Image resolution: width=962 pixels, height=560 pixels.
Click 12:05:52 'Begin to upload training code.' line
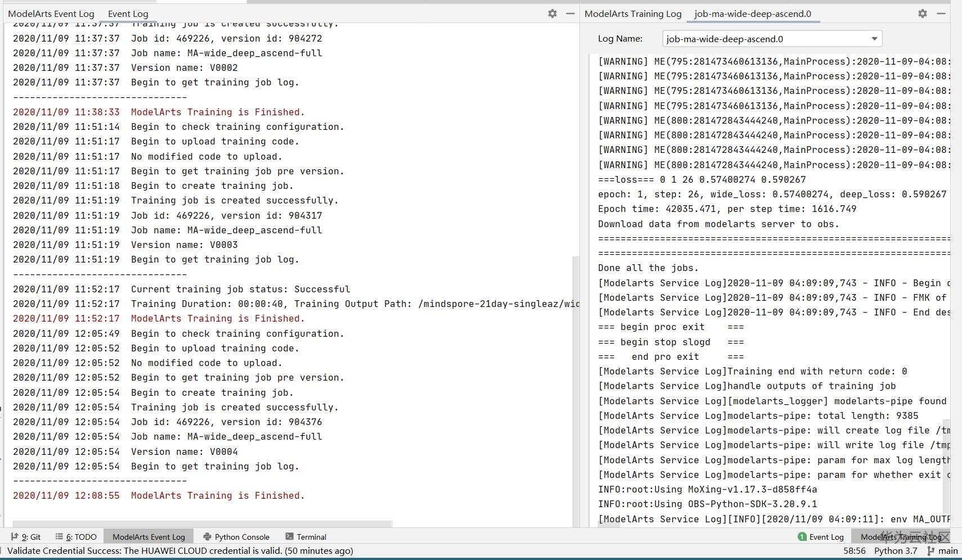tap(156, 348)
